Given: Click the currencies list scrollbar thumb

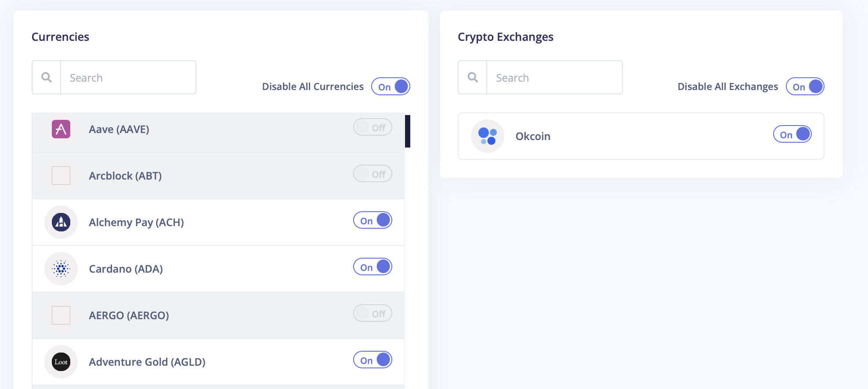Looking at the screenshot, I should coord(408,131).
